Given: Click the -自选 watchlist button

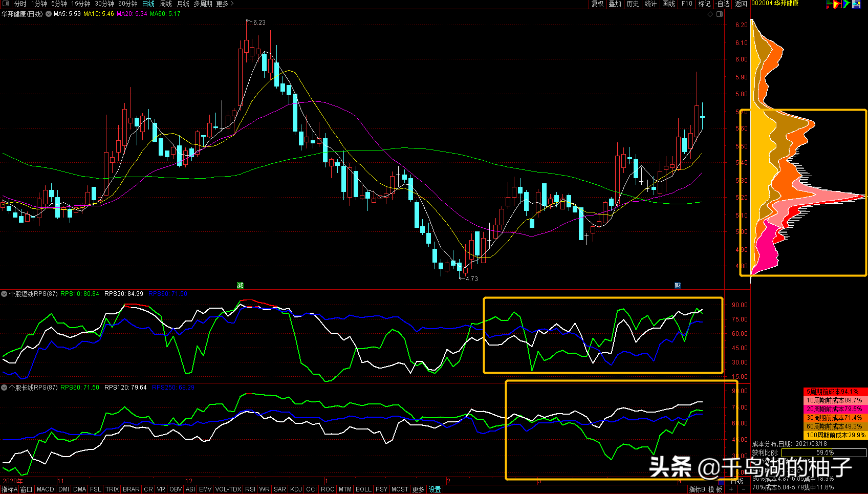Looking at the screenshot, I should (723, 4).
